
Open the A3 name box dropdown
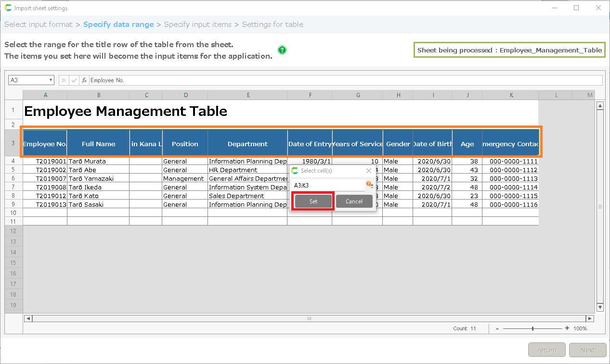(51, 80)
